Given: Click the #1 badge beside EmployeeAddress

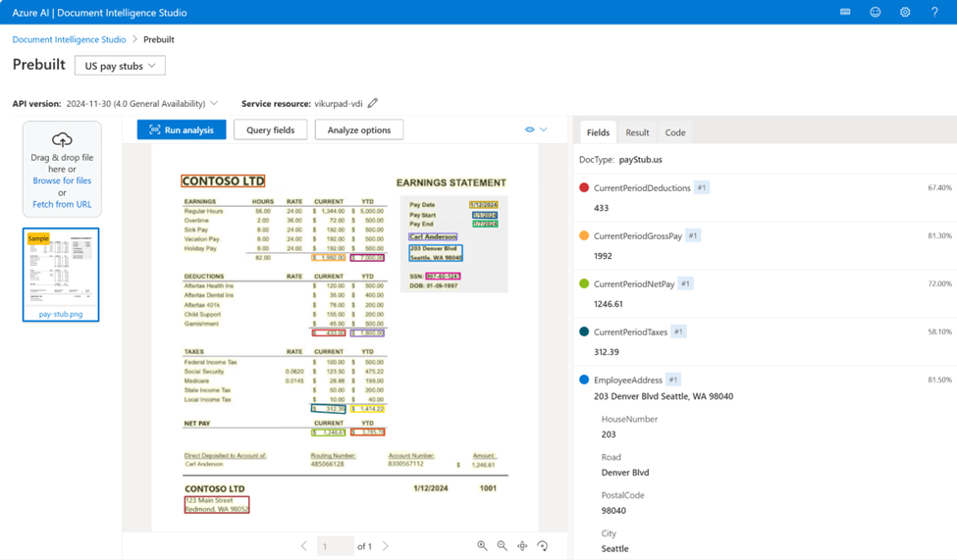Looking at the screenshot, I should (x=673, y=380).
